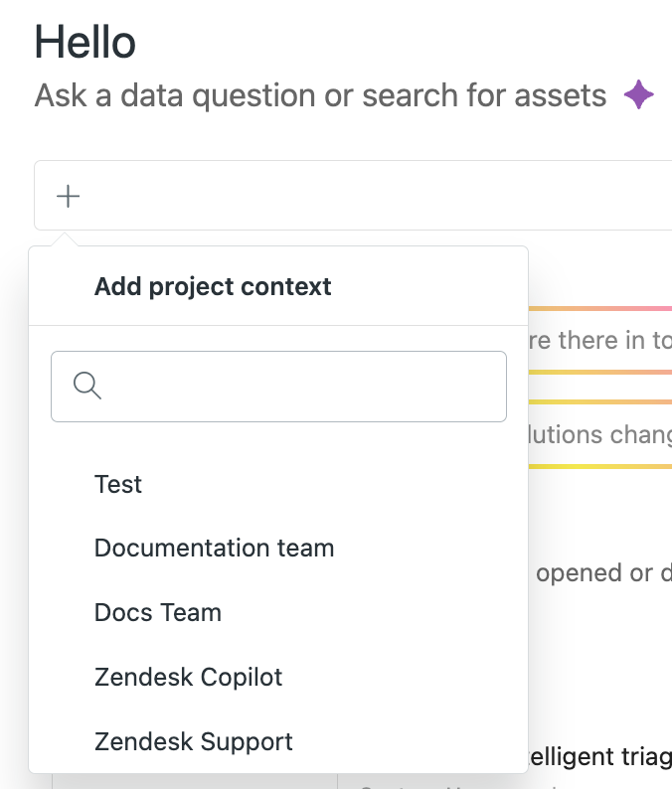
Task: Pick Docs Team as project context
Action: coord(157,612)
